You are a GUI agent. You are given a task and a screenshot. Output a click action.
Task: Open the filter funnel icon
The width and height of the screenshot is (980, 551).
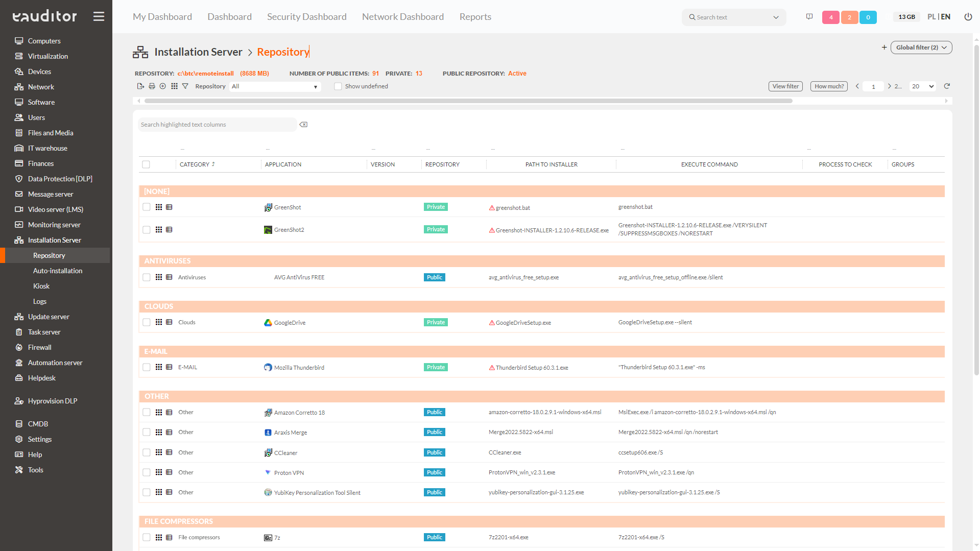point(185,86)
